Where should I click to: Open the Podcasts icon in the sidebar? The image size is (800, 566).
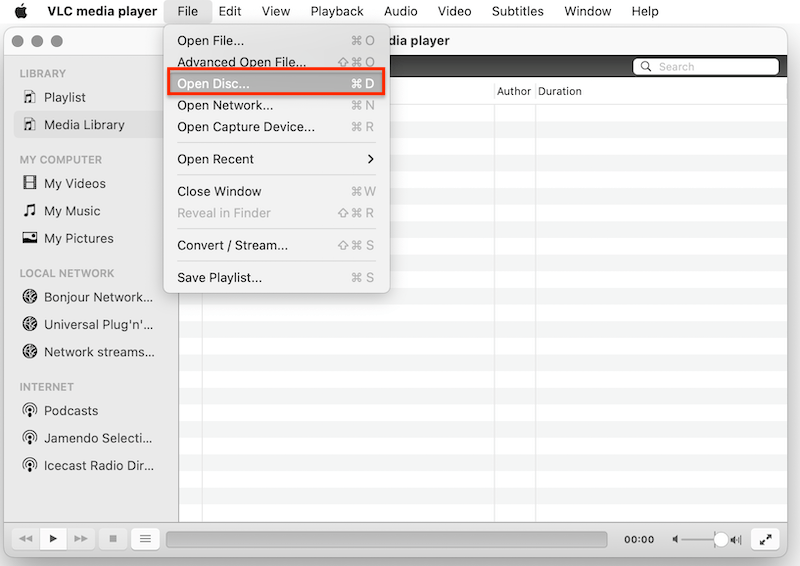pos(30,411)
